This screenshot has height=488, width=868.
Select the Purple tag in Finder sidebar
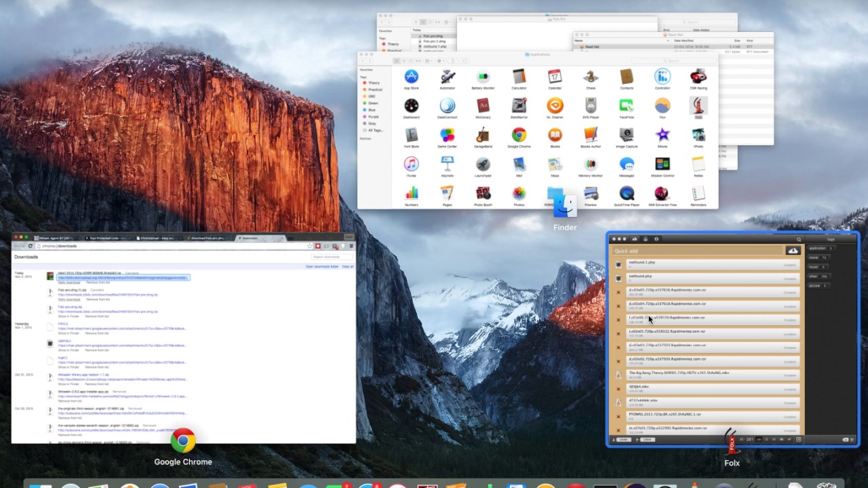tap(373, 117)
